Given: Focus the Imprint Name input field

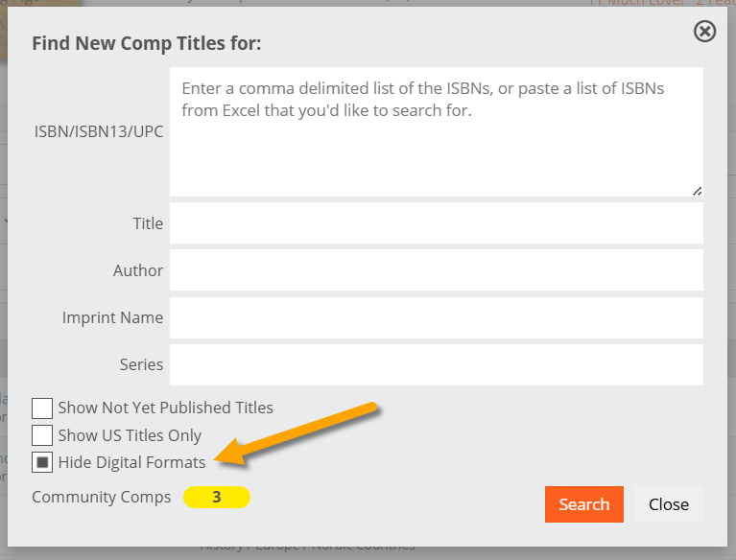Looking at the screenshot, I should click(436, 317).
